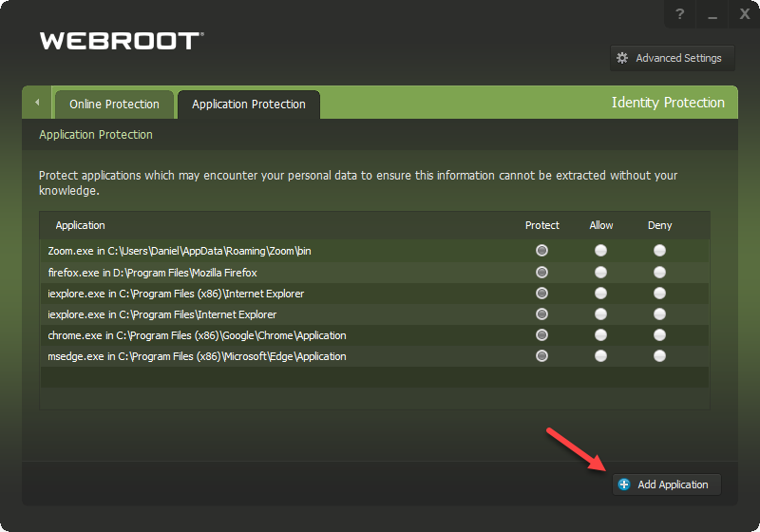Select the firefox.exe Mozilla Firefox row text
Image resolution: width=760 pixels, height=532 pixels.
point(152,273)
